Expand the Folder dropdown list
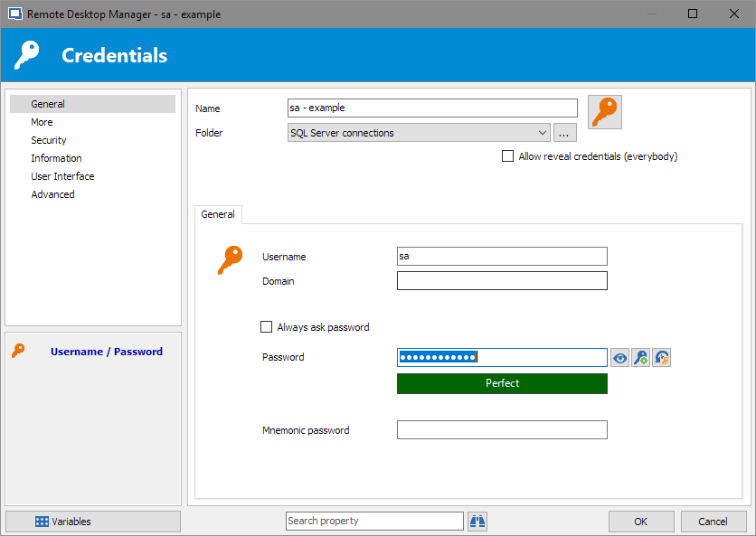The height and width of the screenshot is (536, 756). (x=542, y=133)
